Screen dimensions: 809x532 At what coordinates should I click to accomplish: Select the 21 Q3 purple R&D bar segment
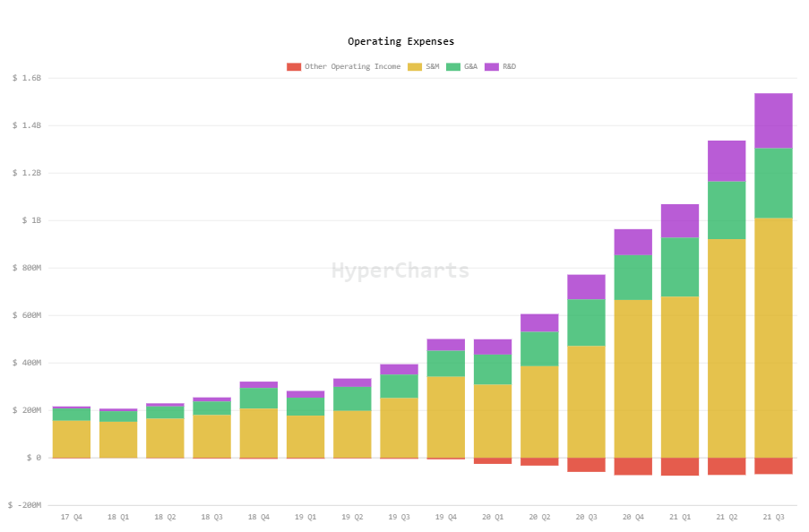click(x=773, y=121)
